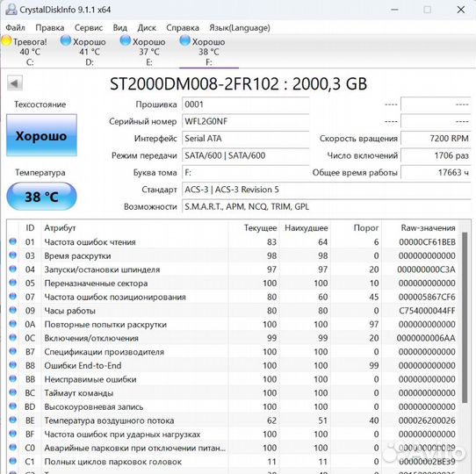Select raw value C754000044FF
476x474 pixels.
tap(427, 311)
